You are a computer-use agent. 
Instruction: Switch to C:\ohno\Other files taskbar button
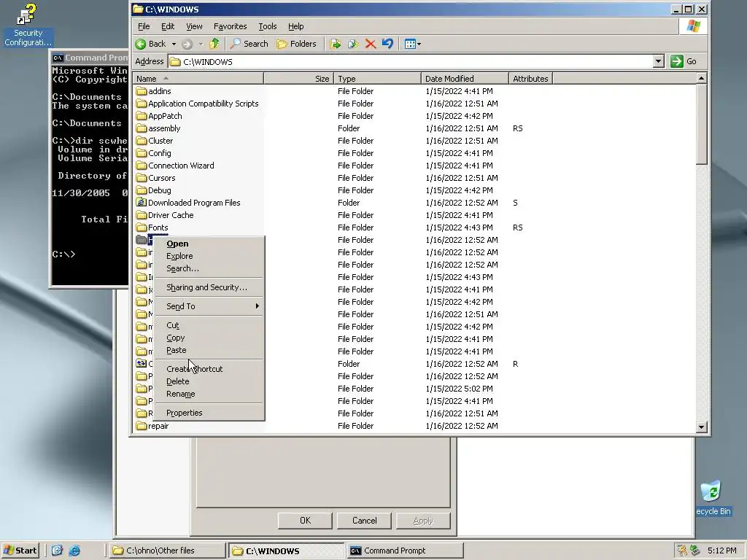(167, 551)
